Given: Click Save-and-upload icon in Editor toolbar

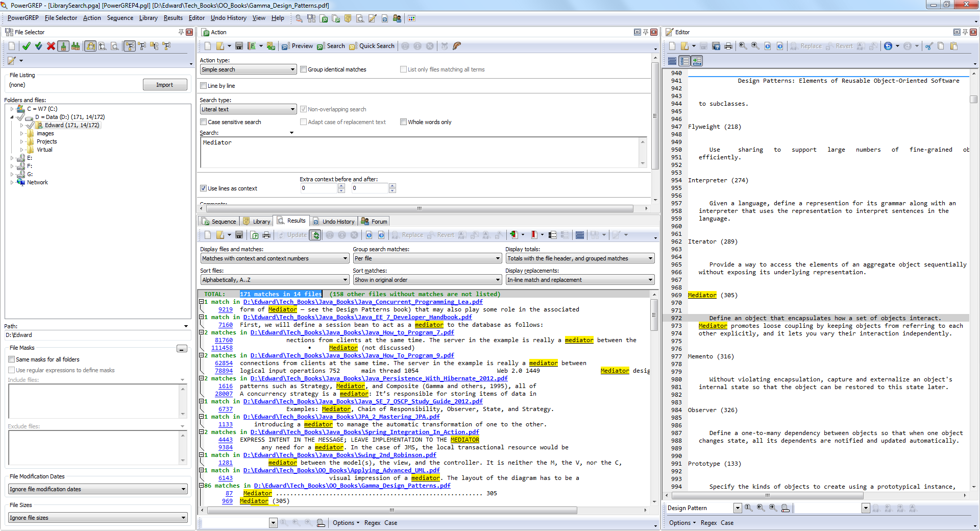Looking at the screenshot, I should (716, 46).
